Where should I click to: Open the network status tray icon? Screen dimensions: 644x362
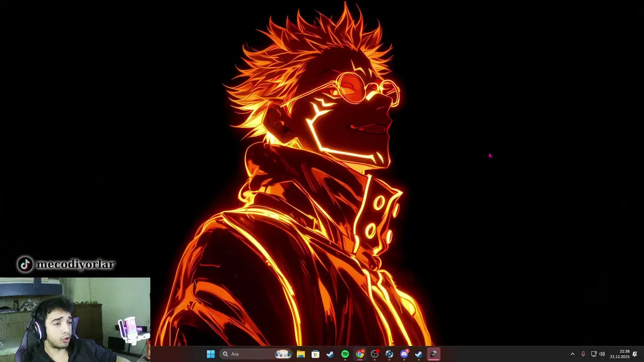pyautogui.click(x=594, y=354)
